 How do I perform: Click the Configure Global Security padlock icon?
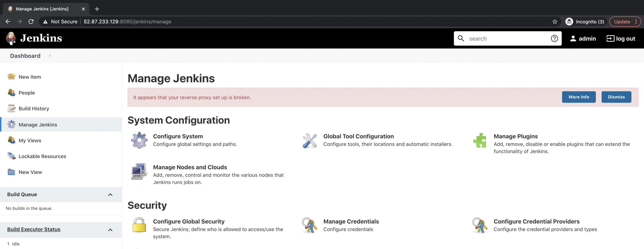139,225
